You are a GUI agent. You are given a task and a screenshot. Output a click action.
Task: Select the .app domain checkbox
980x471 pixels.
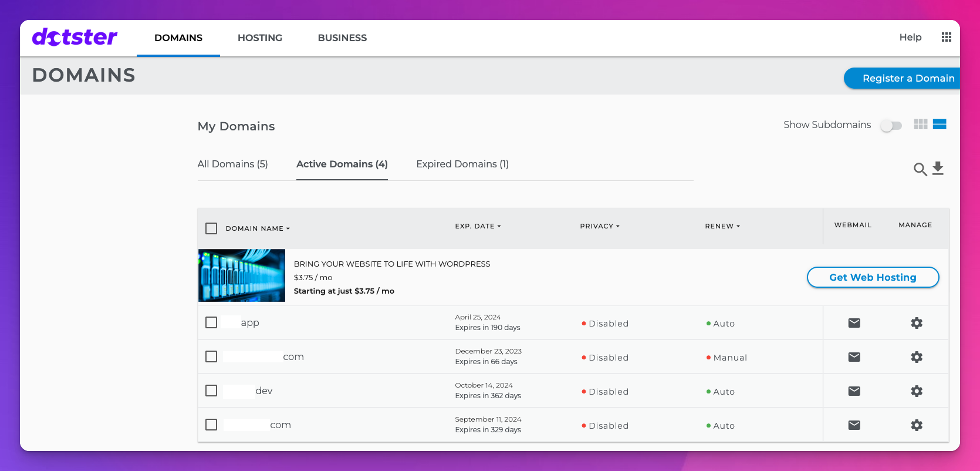coord(211,322)
